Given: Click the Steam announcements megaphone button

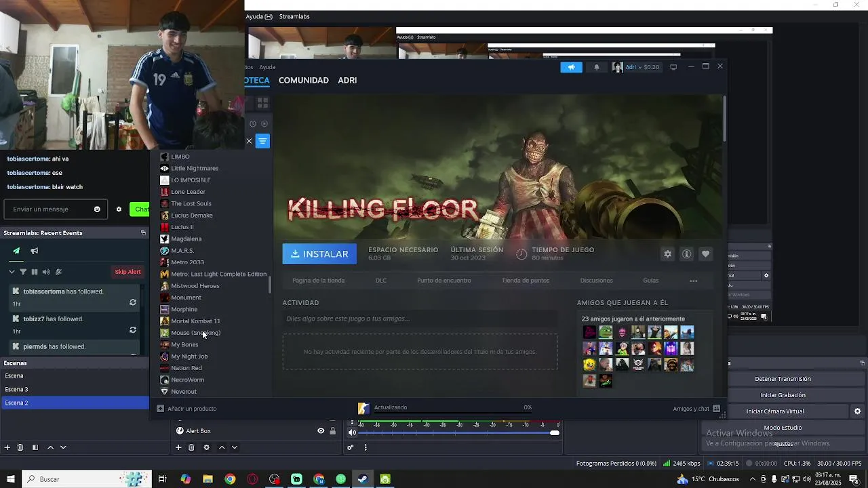Looking at the screenshot, I should point(571,67).
